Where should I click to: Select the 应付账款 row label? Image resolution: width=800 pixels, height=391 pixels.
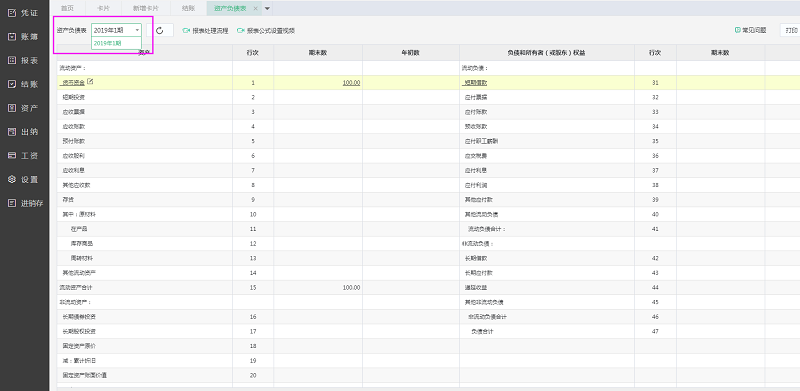(476, 112)
